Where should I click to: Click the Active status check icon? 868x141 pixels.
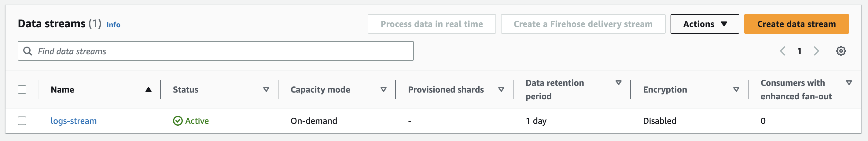pyautogui.click(x=178, y=121)
